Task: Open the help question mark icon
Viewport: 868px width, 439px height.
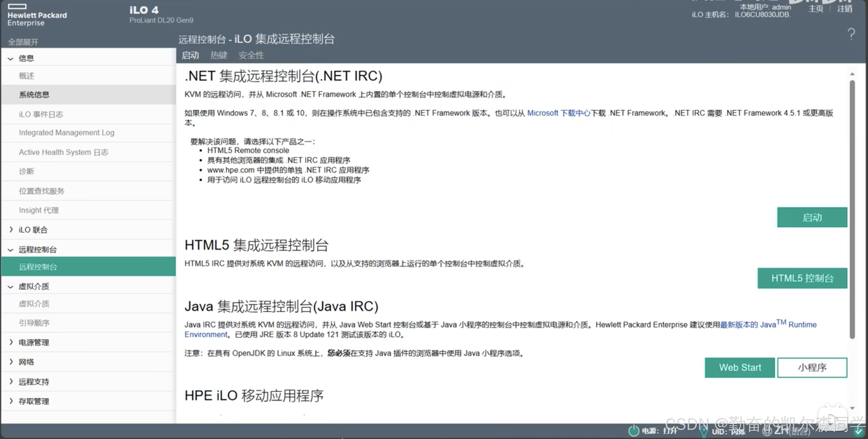Action: (851, 34)
